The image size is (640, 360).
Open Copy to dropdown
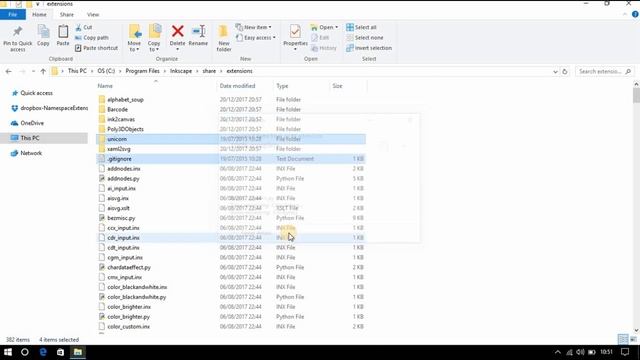(154, 38)
